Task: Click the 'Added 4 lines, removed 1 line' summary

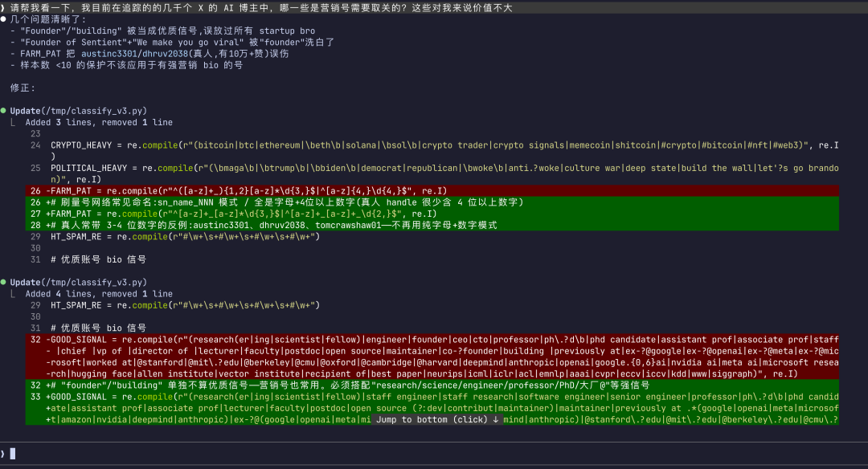Action: tap(99, 294)
